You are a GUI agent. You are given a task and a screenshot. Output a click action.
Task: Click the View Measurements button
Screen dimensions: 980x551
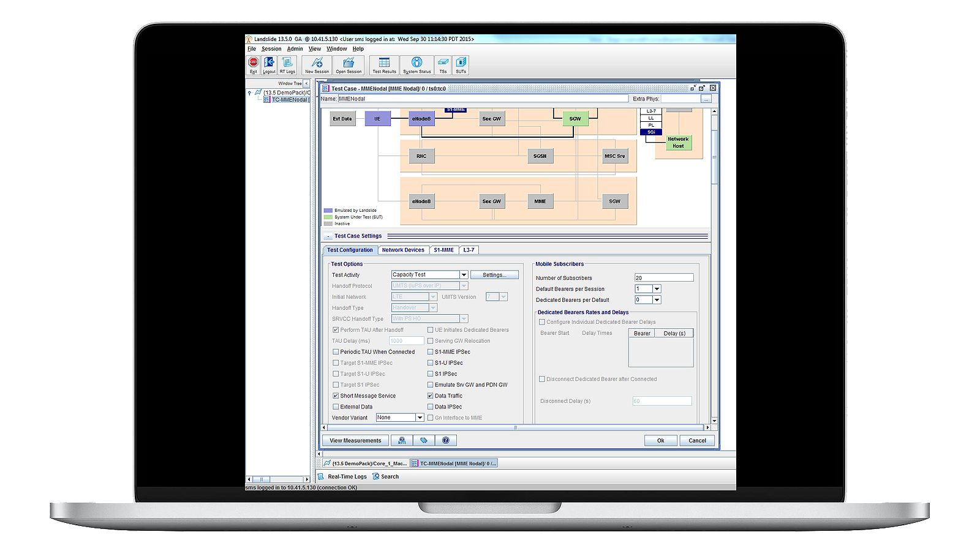click(x=355, y=440)
